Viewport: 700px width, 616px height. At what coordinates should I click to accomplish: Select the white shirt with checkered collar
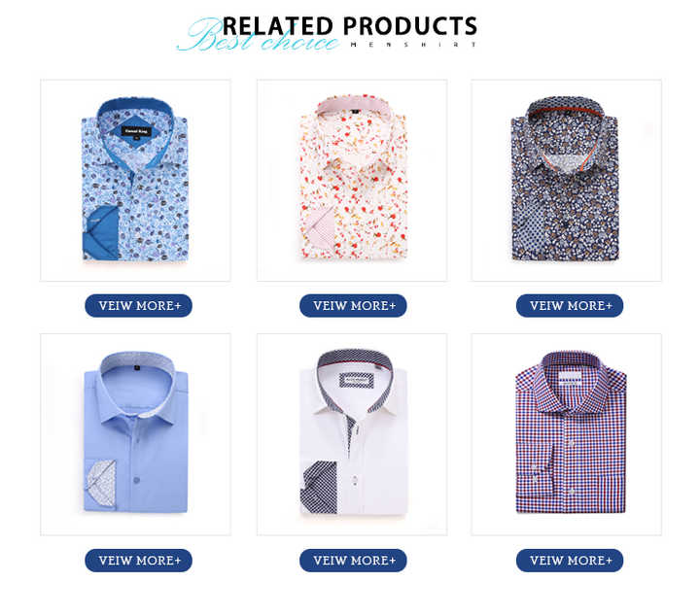tap(352, 434)
